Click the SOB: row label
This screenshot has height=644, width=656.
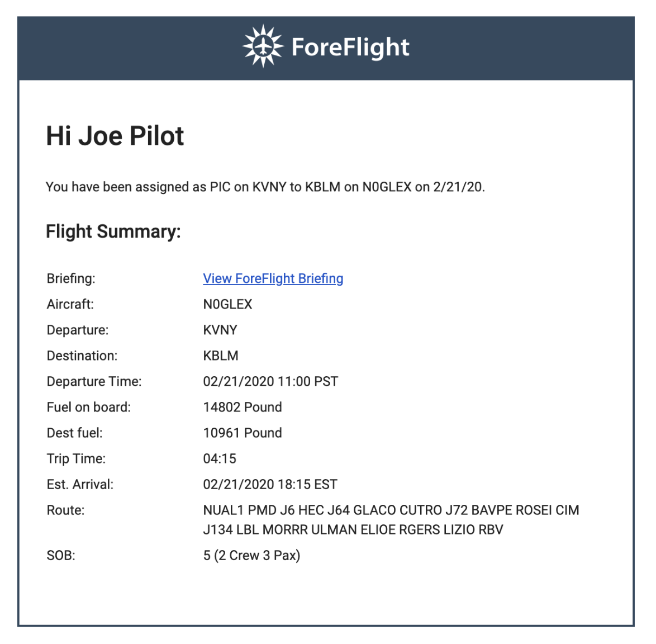[x=61, y=555]
